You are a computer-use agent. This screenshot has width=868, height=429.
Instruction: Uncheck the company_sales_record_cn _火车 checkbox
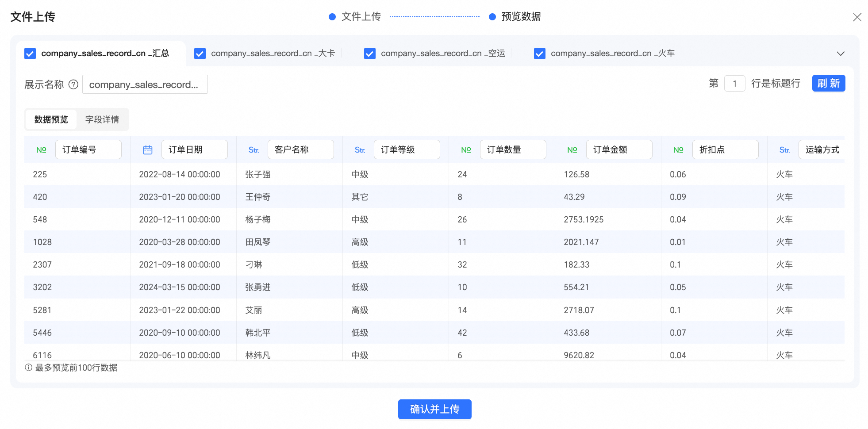point(540,54)
